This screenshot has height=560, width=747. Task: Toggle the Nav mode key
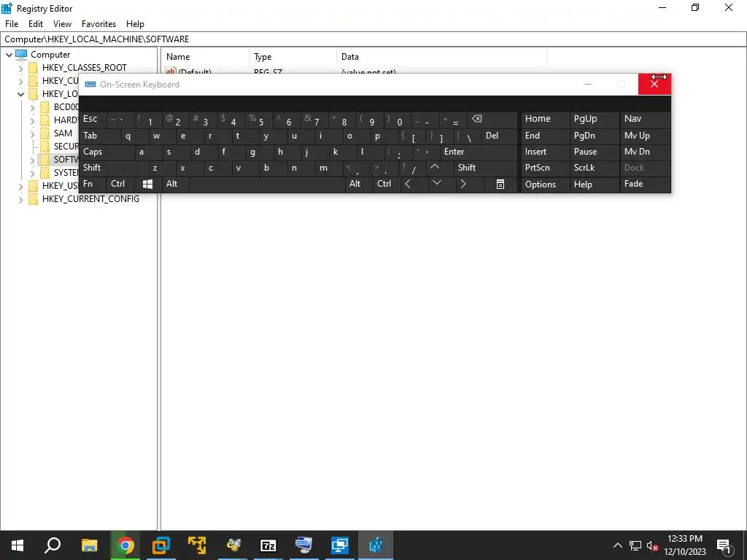(x=646, y=119)
